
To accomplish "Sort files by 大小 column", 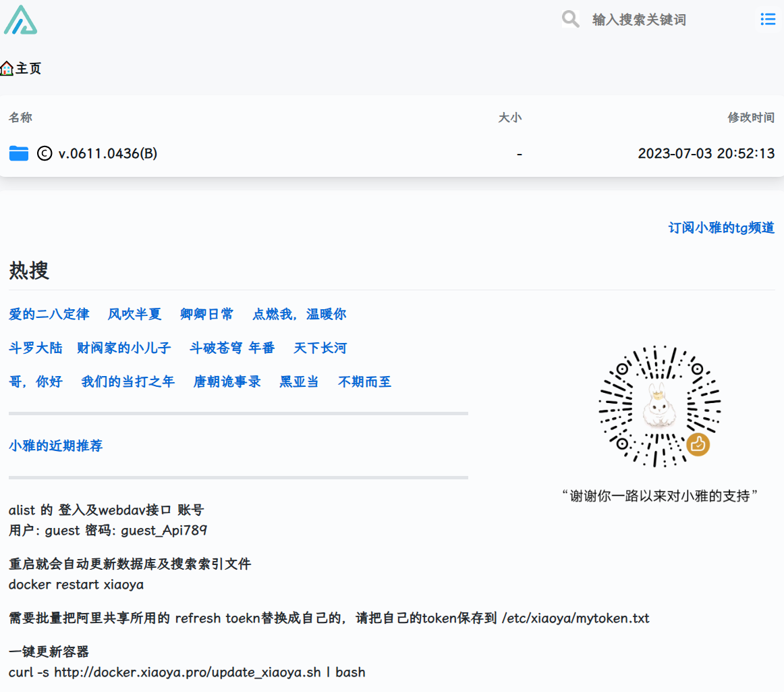I will coord(510,117).
